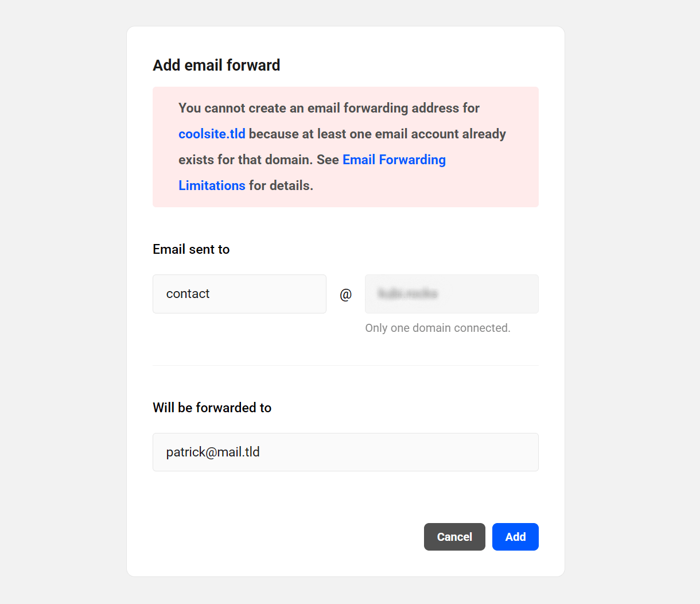
Task: Click the 'for details.' text in alert
Action: click(281, 185)
